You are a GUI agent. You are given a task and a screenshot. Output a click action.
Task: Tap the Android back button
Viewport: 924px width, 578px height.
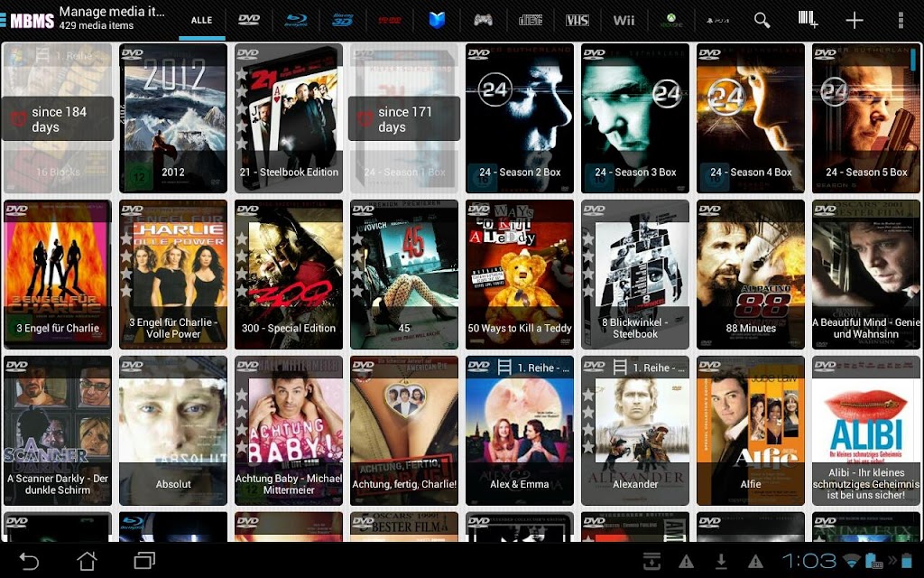(28, 560)
